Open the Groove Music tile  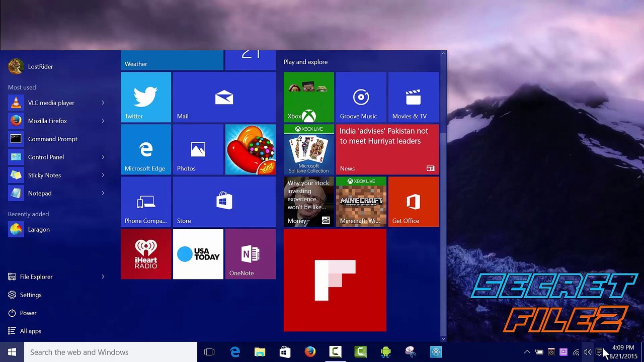pos(361,97)
